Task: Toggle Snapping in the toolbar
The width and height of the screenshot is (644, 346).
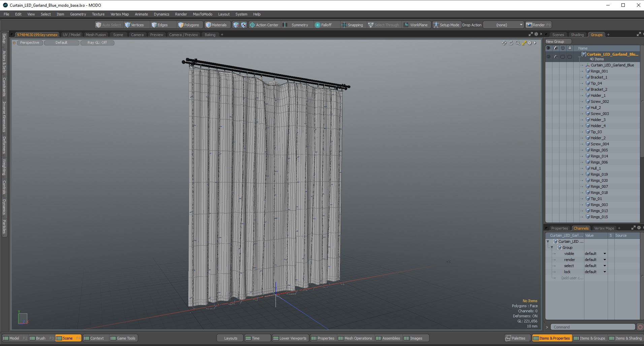Action: (x=352, y=25)
